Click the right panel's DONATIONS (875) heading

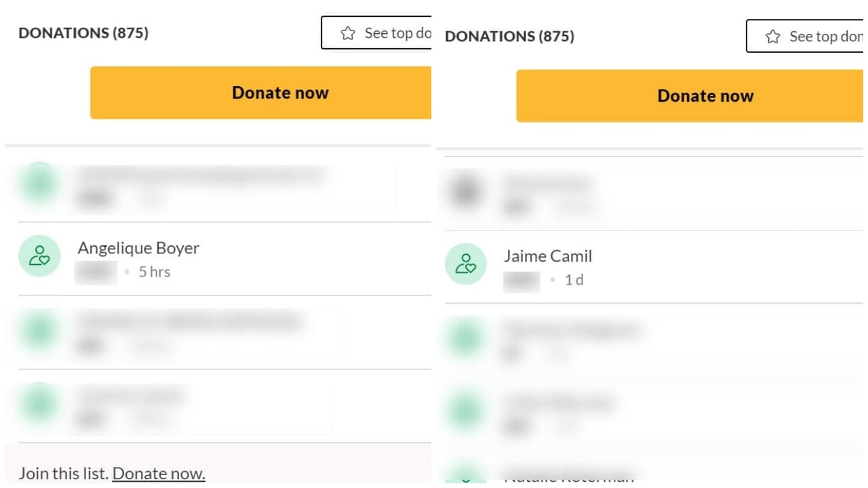(x=509, y=37)
